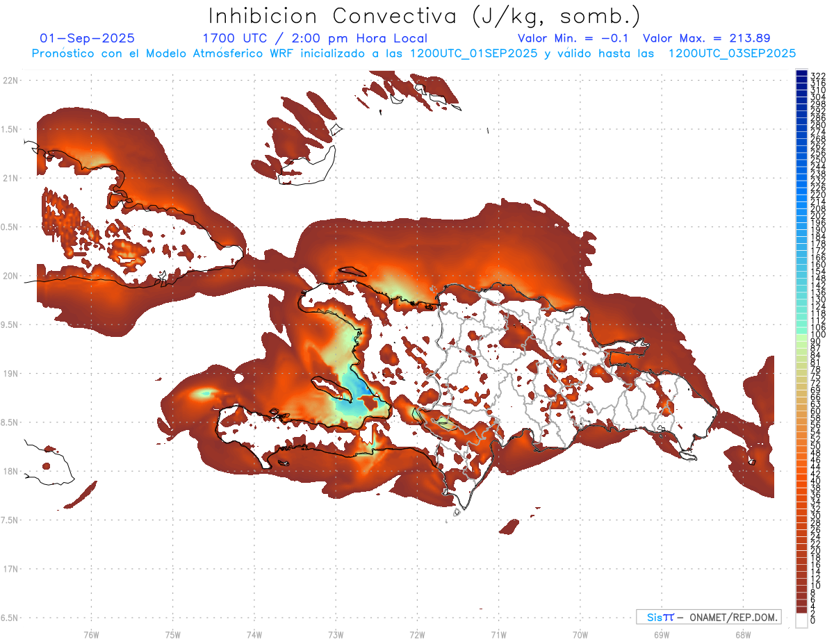Image resolution: width=834 pixels, height=644 pixels.
Task: Click the 0.5N latitude label
Action: (x=10, y=226)
